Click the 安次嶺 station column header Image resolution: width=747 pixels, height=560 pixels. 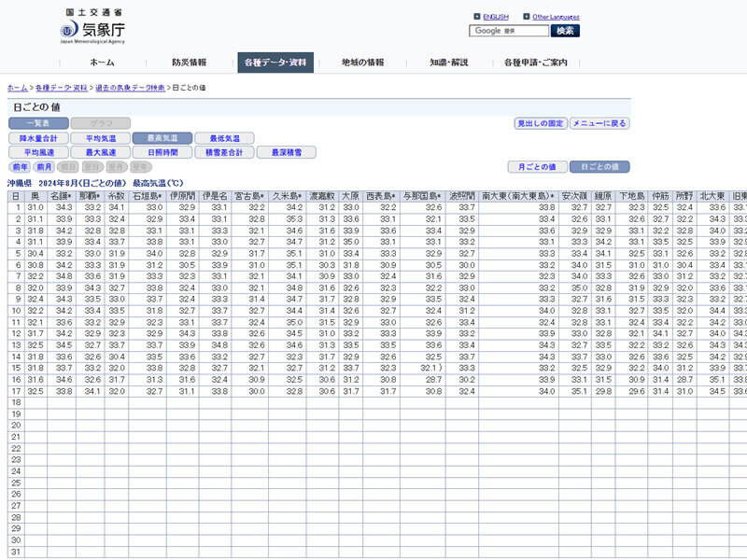[574, 196]
